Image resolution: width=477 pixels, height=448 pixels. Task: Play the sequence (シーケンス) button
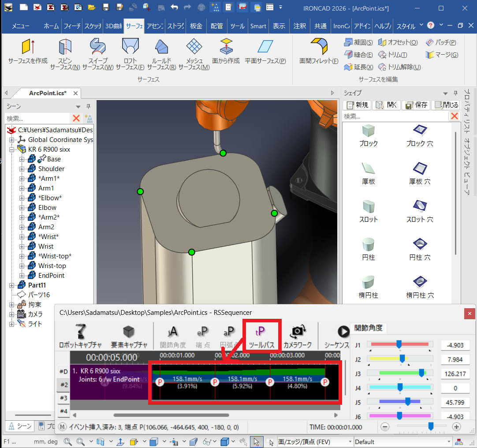343,332
